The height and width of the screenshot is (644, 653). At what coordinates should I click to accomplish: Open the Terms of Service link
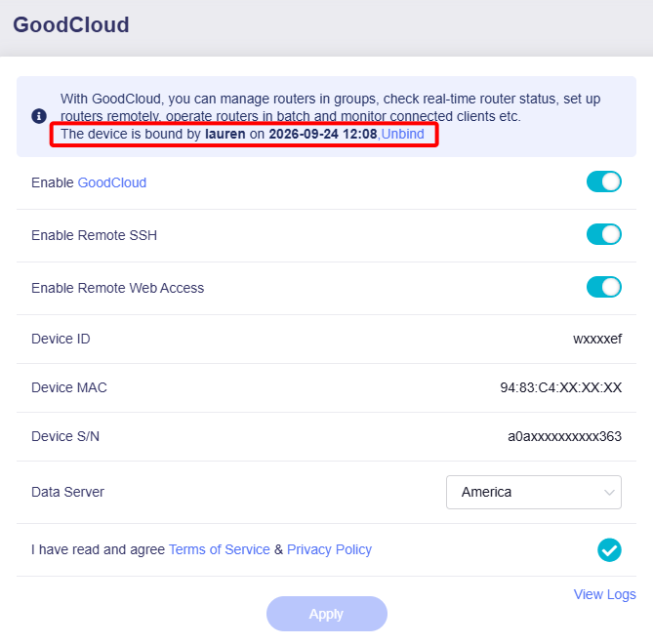coord(220,549)
